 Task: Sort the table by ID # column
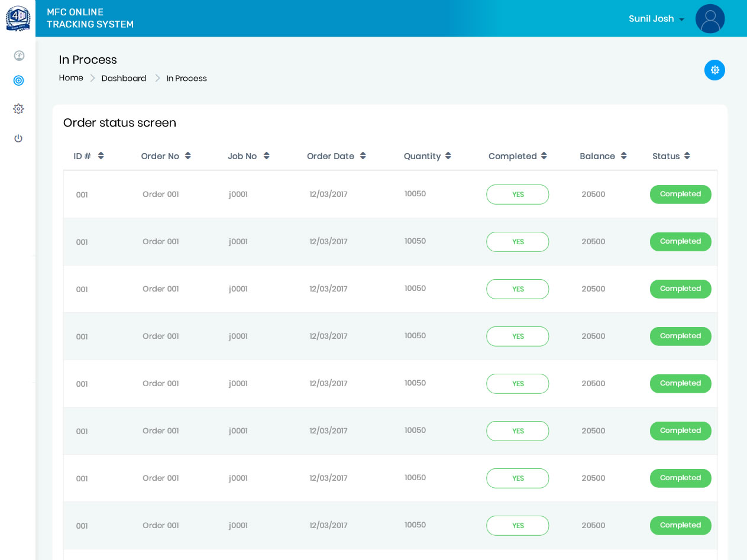(x=89, y=156)
